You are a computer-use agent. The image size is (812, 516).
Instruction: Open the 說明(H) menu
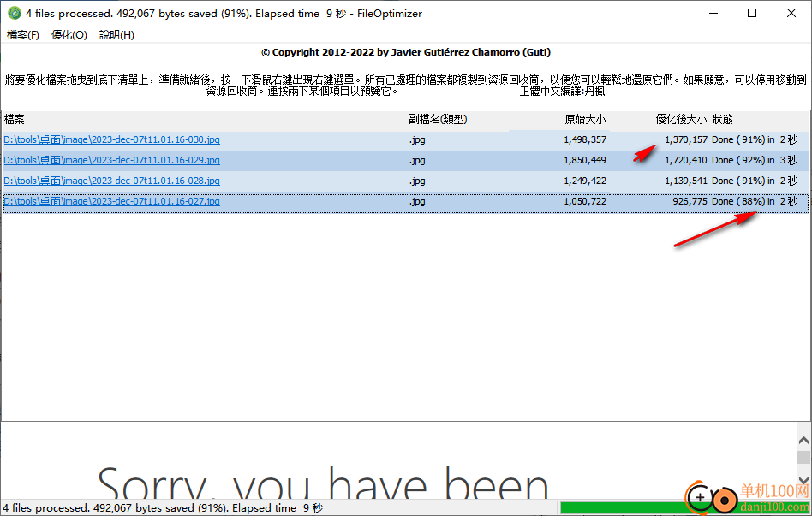[x=116, y=35]
